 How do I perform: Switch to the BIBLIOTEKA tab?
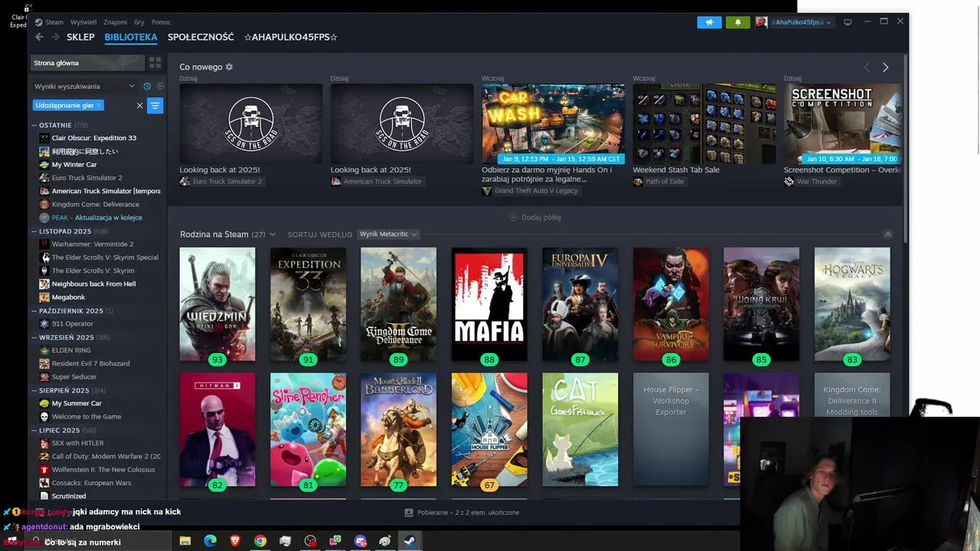pyautogui.click(x=131, y=37)
